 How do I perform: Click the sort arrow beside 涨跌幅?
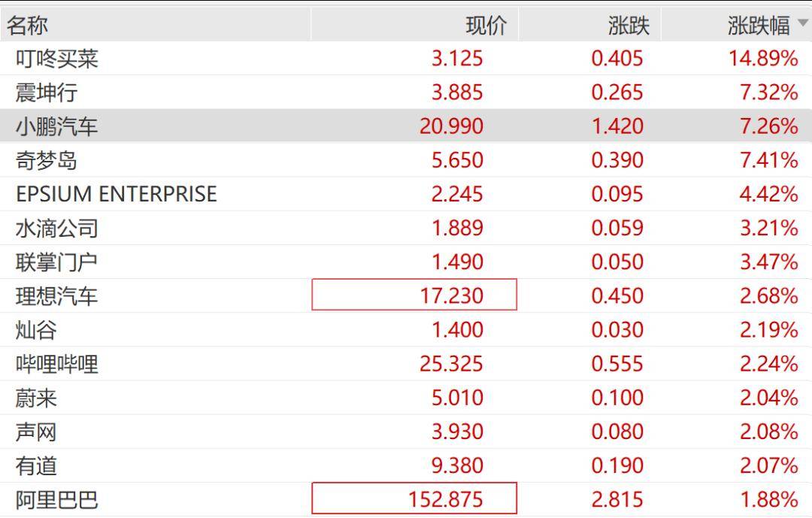(802, 25)
